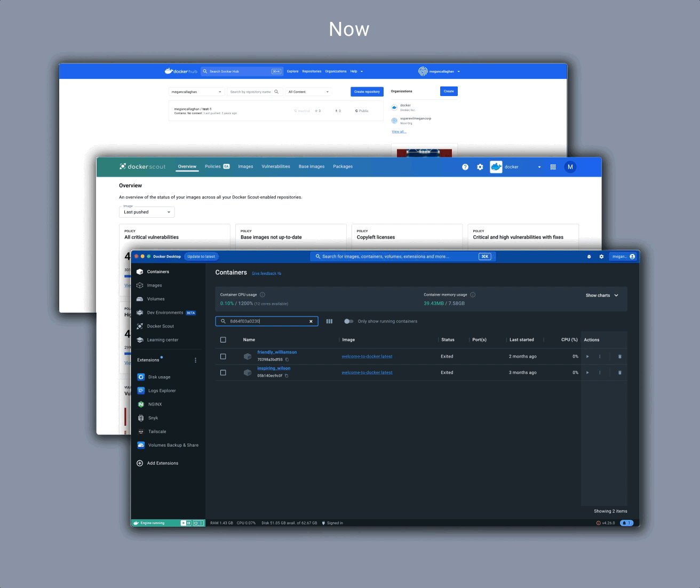Open the Last pushed image filter

click(146, 212)
